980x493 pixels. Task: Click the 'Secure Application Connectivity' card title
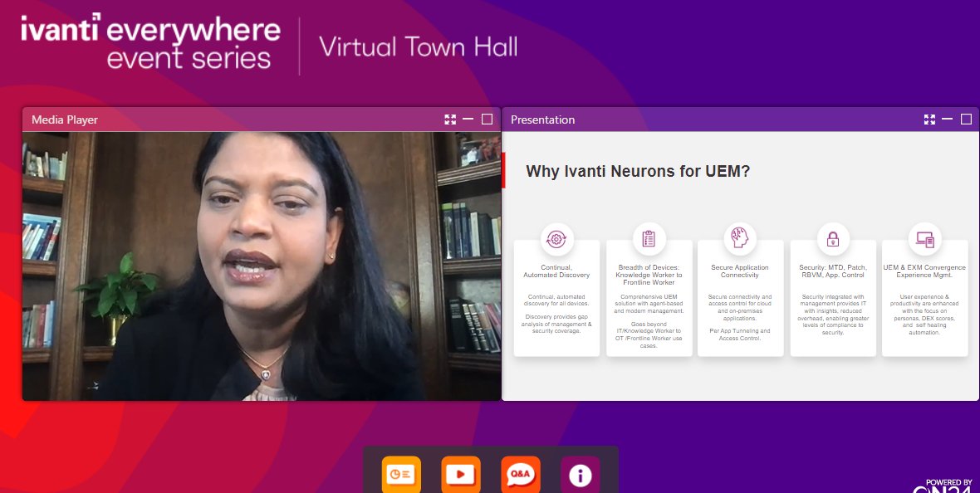(740, 271)
